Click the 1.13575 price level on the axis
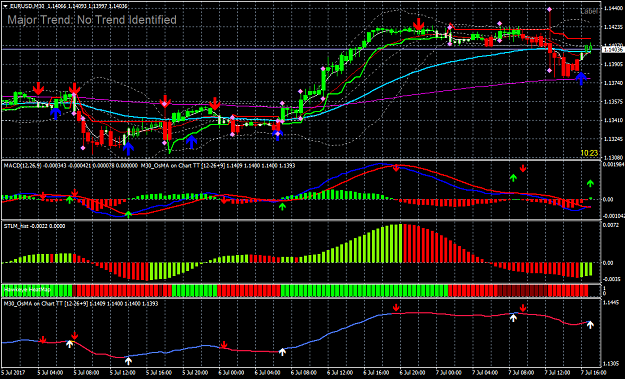The height and width of the screenshot is (379, 625). [x=613, y=102]
